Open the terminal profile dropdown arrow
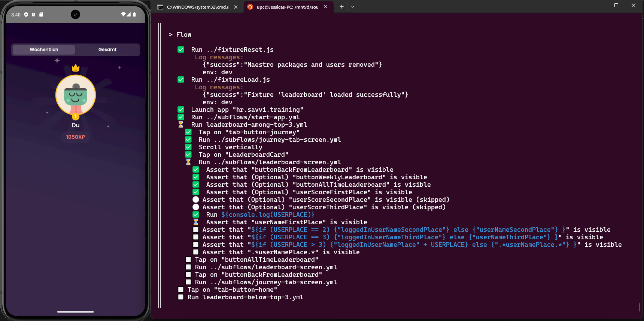644x321 pixels. [353, 7]
